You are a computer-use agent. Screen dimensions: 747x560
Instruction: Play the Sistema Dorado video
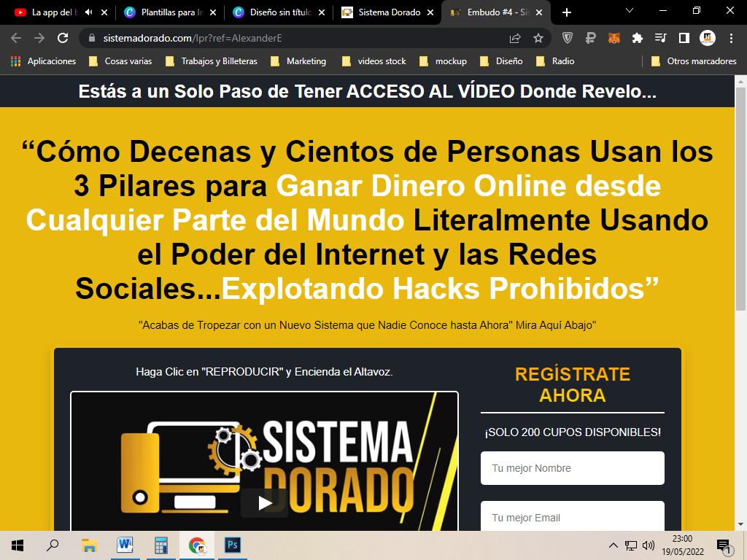[265, 502]
